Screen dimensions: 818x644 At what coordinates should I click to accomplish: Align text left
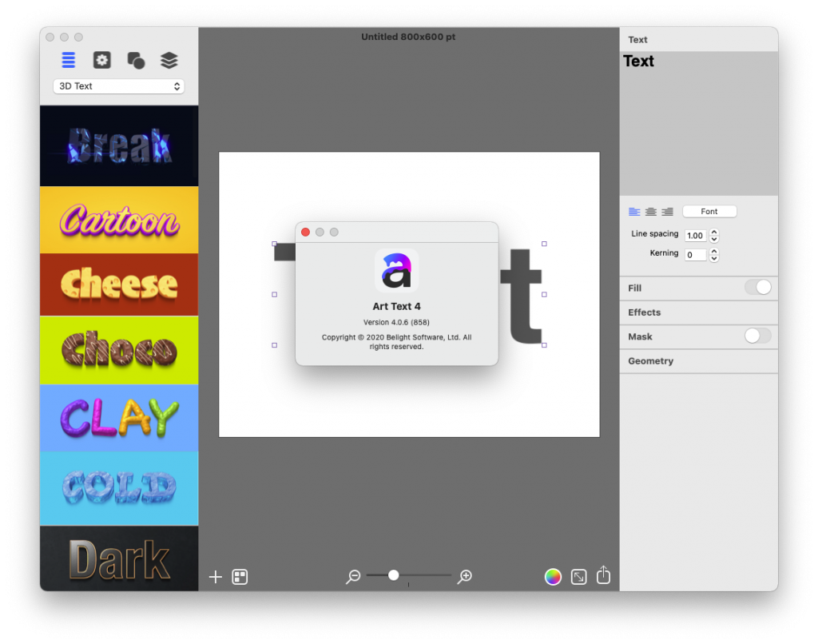[634, 212]
